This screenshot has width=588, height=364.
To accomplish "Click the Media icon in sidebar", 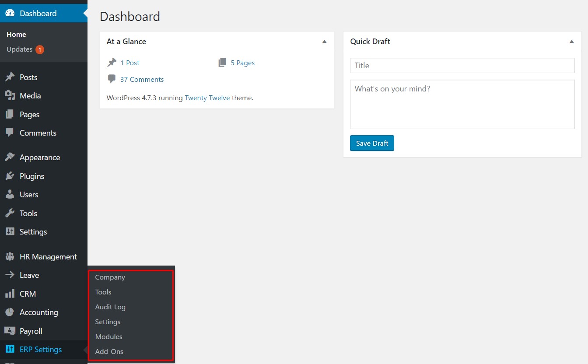I will click(x=10, y=96).
